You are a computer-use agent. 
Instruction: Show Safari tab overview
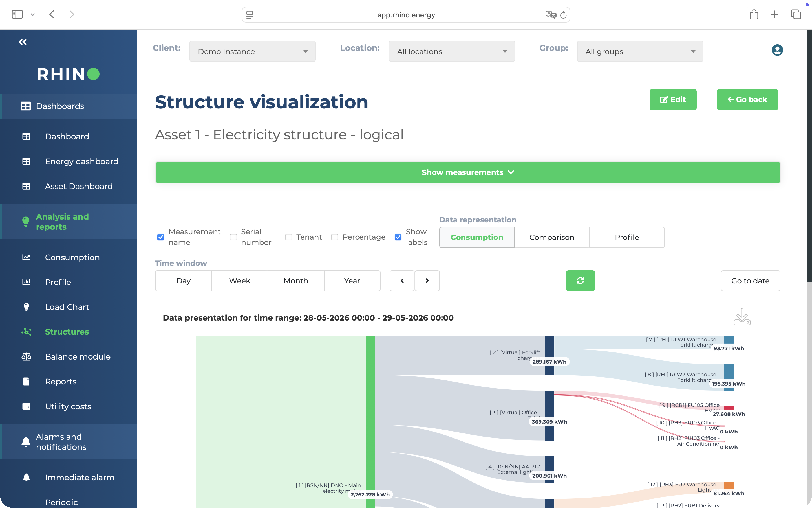796,14
